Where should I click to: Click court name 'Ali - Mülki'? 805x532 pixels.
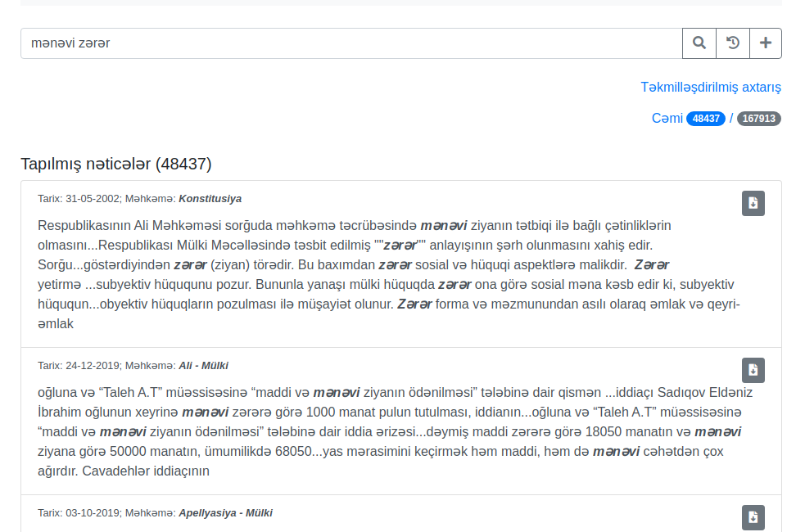tap(203, 366)
